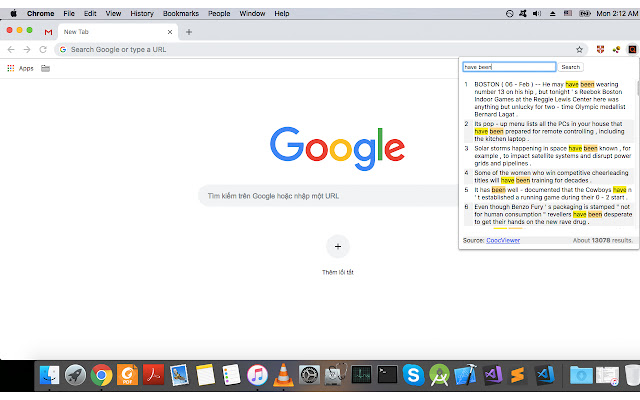
Task: Click the popup results scrollbar
Action: [x=638, y=89]
